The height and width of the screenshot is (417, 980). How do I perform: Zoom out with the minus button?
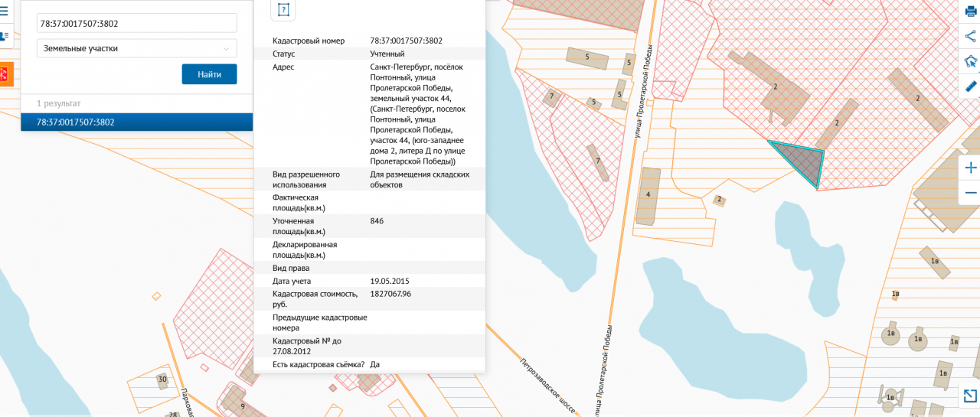971,192
